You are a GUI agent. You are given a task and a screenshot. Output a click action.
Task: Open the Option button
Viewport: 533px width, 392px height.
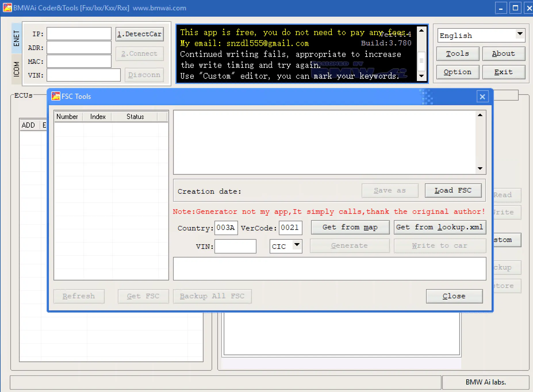(458, 72)
